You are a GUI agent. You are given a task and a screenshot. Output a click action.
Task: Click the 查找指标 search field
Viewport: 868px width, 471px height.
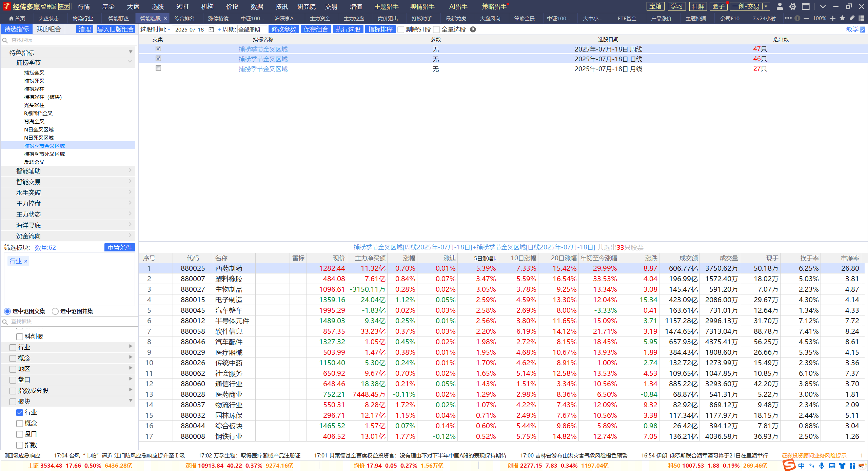coord(69,40)
